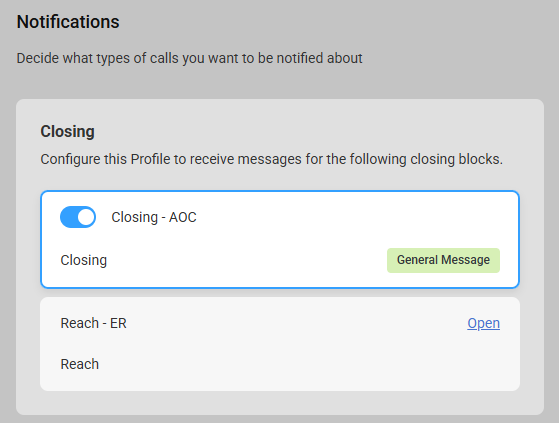Click the white knob of the AOC switch
The height and width of the screenshot is (423, 559).
pyautogui.click(x=86, y=217)
